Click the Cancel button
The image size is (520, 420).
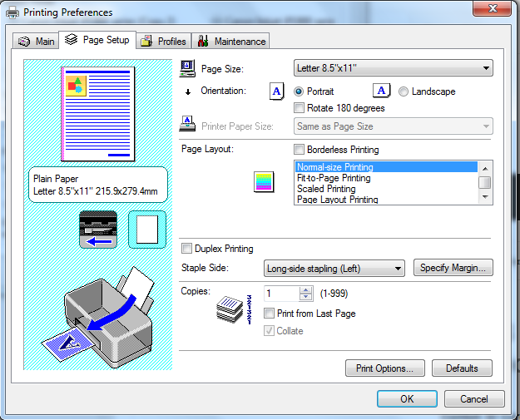(474, 398)
